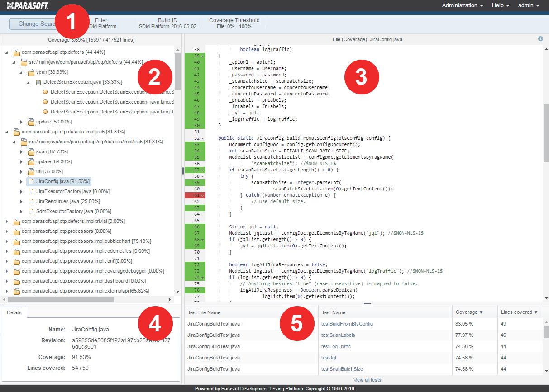Open the admin user menu
This screenshot has width=549, height=392.
tap(529, 5)
